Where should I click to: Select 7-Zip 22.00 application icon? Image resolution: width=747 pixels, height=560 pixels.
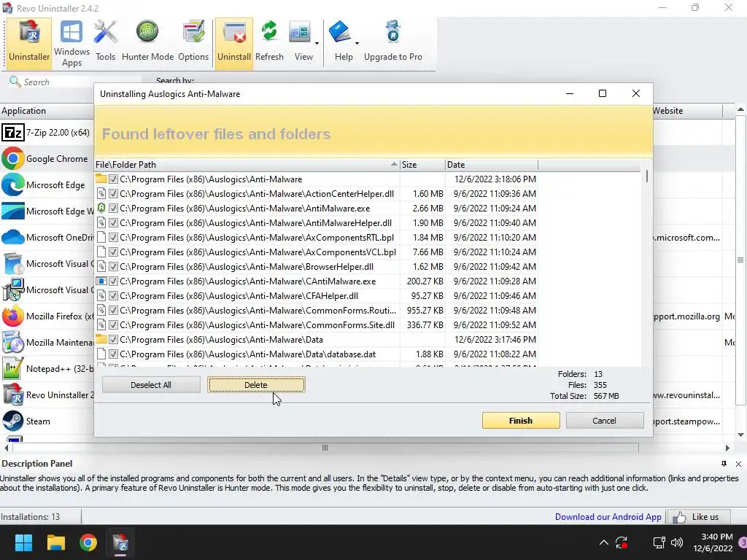(13, 133)
